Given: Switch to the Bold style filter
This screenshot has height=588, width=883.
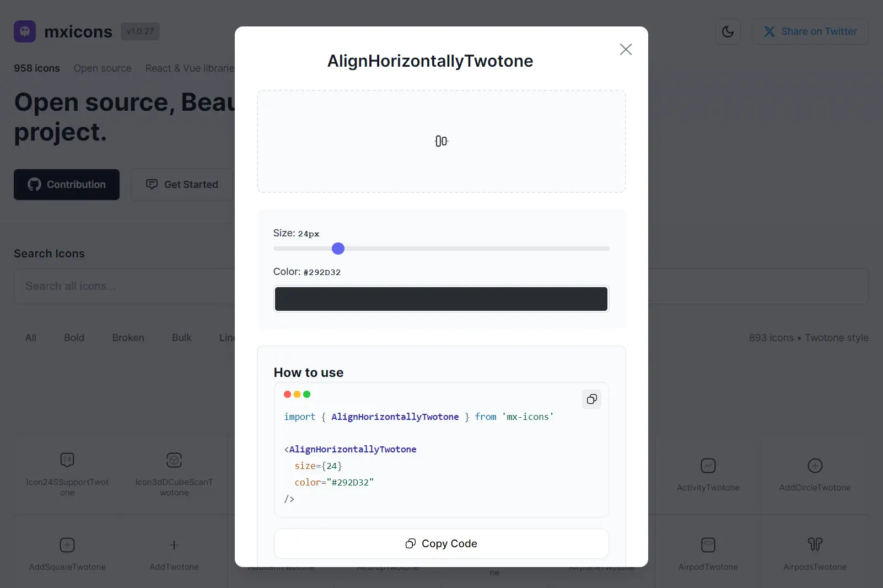Looking at the screenshot, I should pos(74,337).
